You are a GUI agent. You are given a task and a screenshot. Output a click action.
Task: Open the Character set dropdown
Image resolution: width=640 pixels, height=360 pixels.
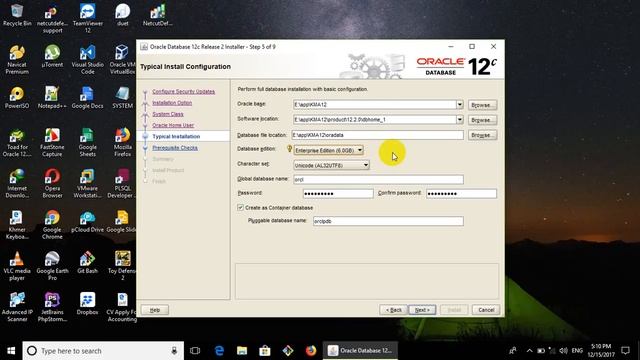point(331,165)
